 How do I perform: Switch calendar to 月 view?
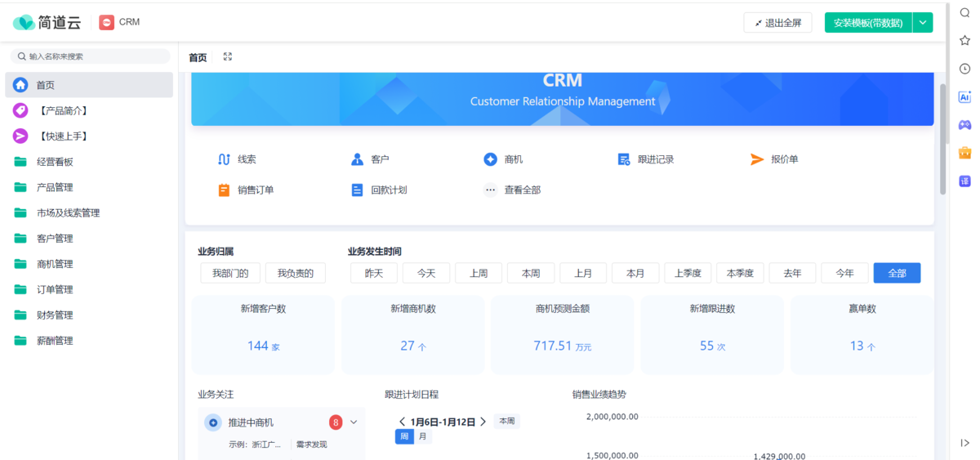coord(422,436)
